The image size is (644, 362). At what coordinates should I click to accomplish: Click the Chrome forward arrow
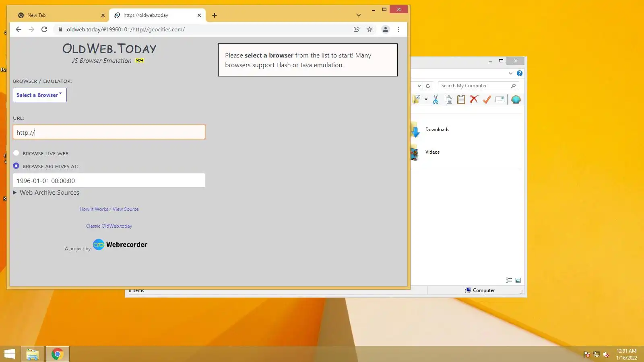click(x=31, y=29)
